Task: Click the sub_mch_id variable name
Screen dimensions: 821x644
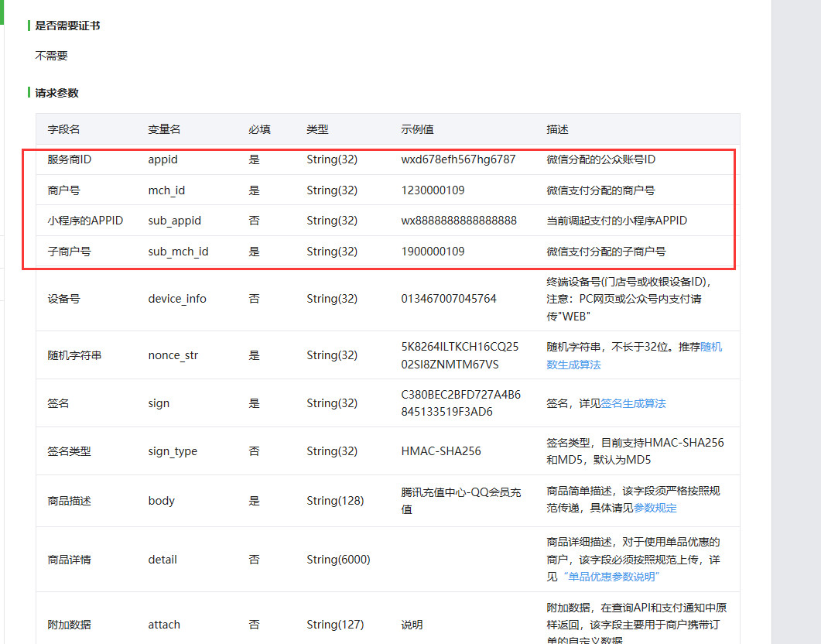Action: click(x=178, y=252)
